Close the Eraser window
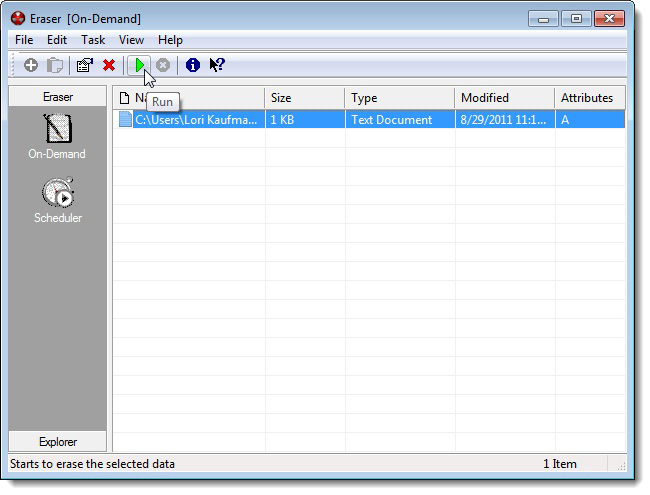 (x=609, y=19)
